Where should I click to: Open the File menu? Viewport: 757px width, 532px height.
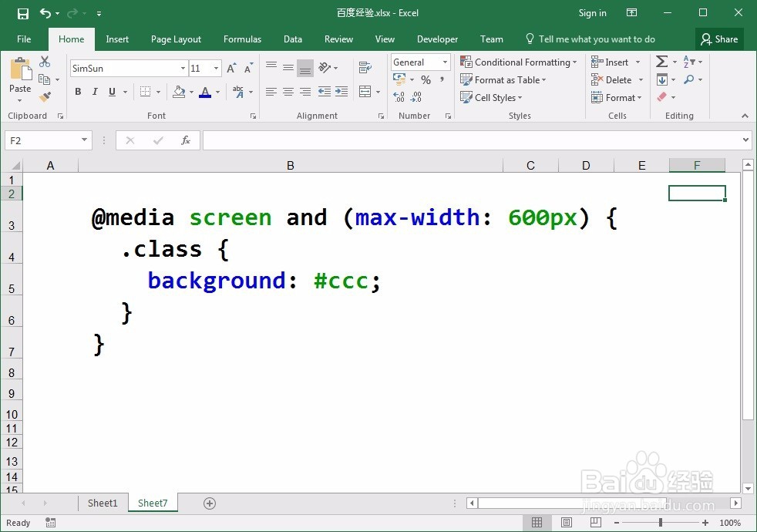(x=24, y=39)
